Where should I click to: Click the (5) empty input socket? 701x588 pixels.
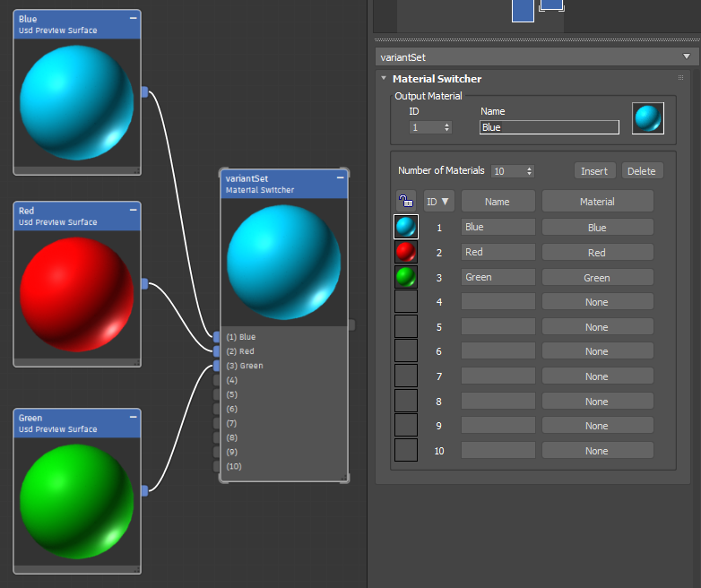[216, 394]
